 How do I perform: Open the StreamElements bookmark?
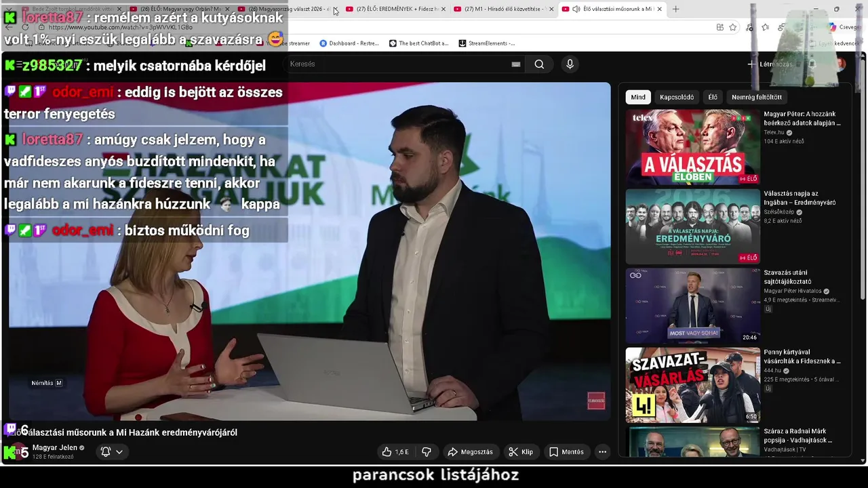point(487,43)
